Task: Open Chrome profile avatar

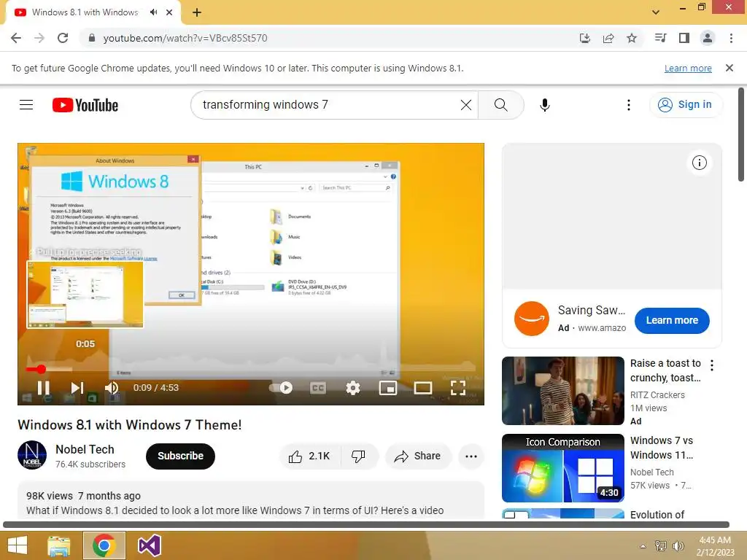Action: point(708,38)
